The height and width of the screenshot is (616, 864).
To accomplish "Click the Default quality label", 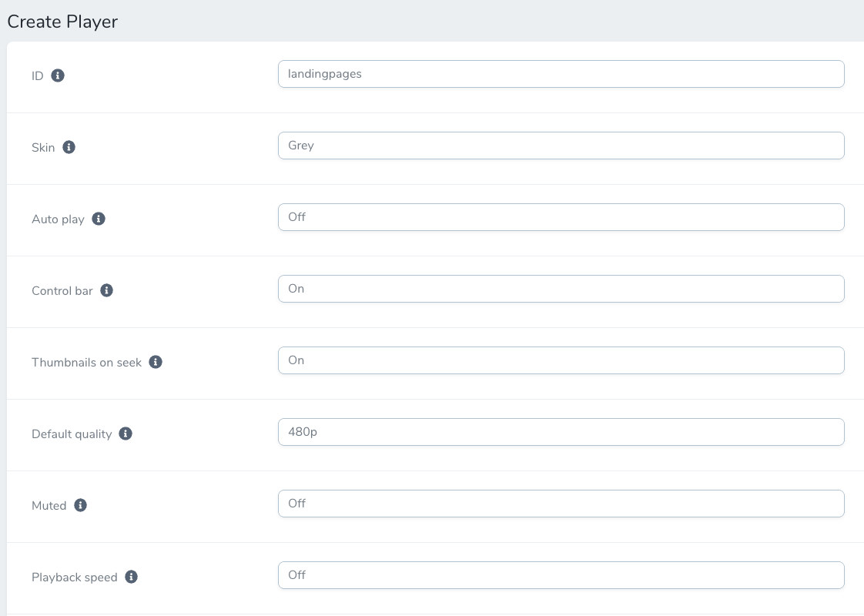I will point(72,434).
